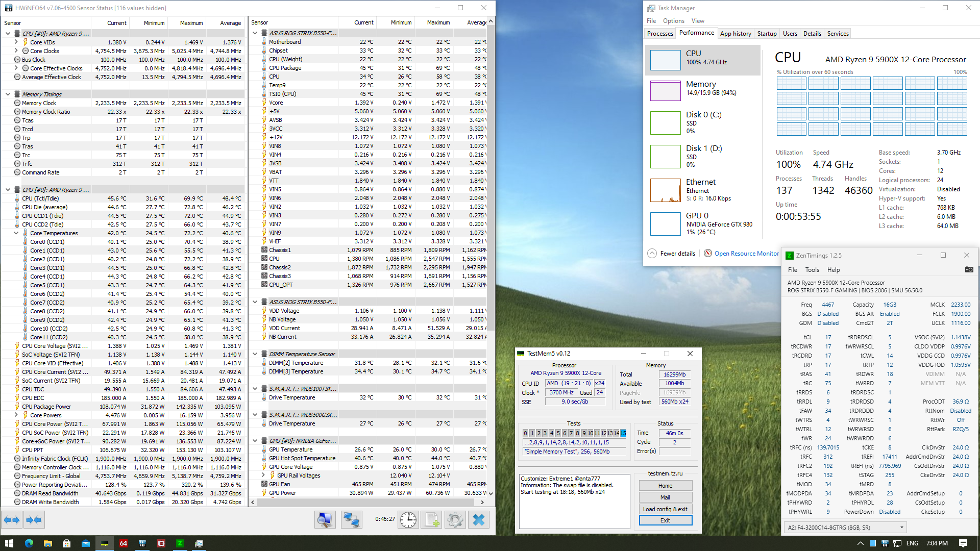Open File Explorer from taskbar
This screenshot has height=551, width=980.
point(47,543)
